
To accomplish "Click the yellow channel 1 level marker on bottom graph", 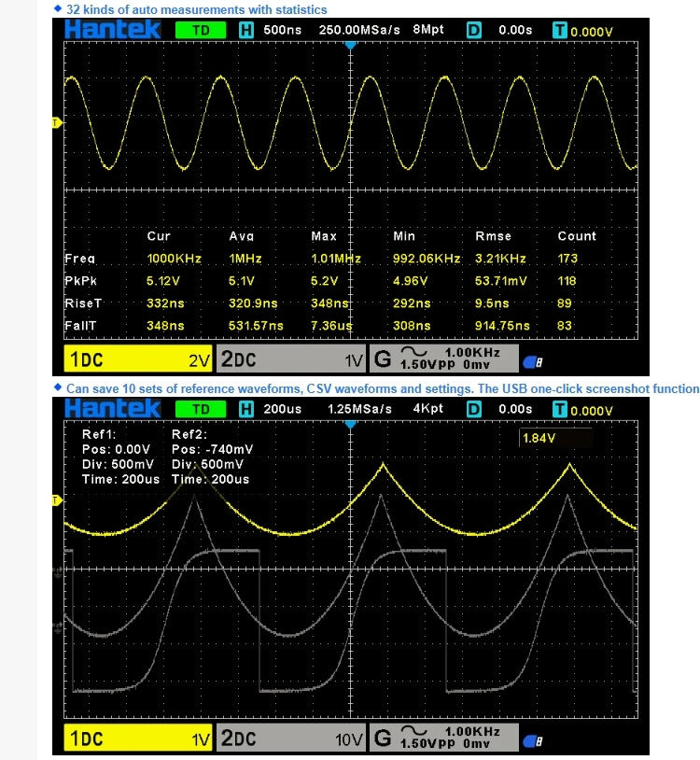I will click(x=56, y=501).
